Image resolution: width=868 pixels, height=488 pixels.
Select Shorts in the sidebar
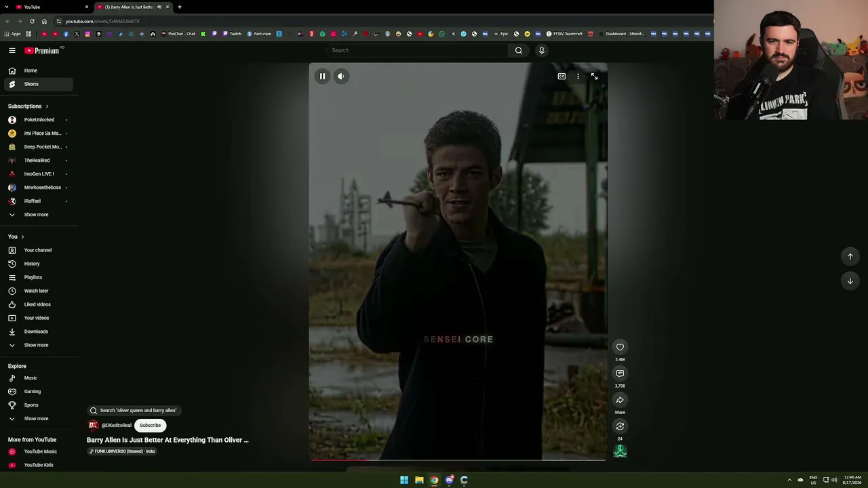(x=39, y=84)
